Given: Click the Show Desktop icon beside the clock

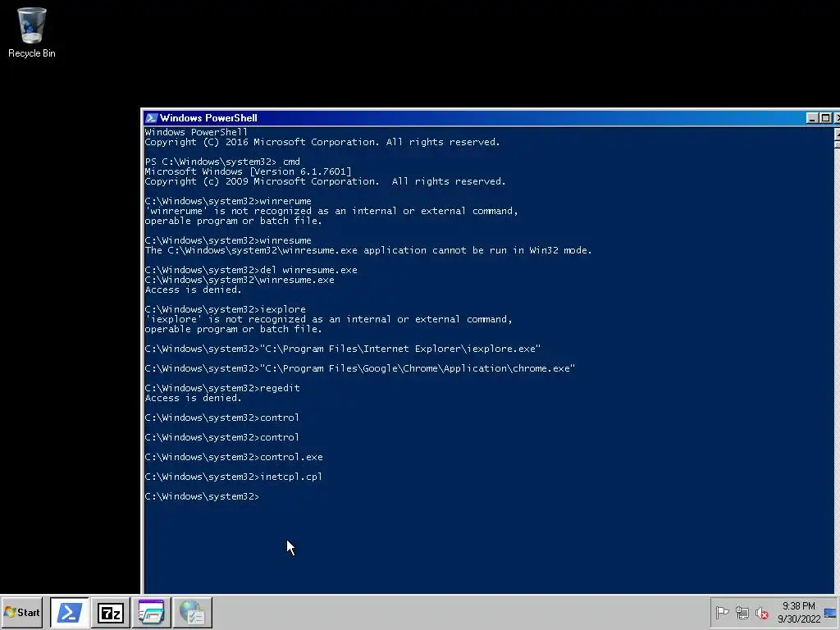Looking at the screenshot, I should (x=830, y=612).
